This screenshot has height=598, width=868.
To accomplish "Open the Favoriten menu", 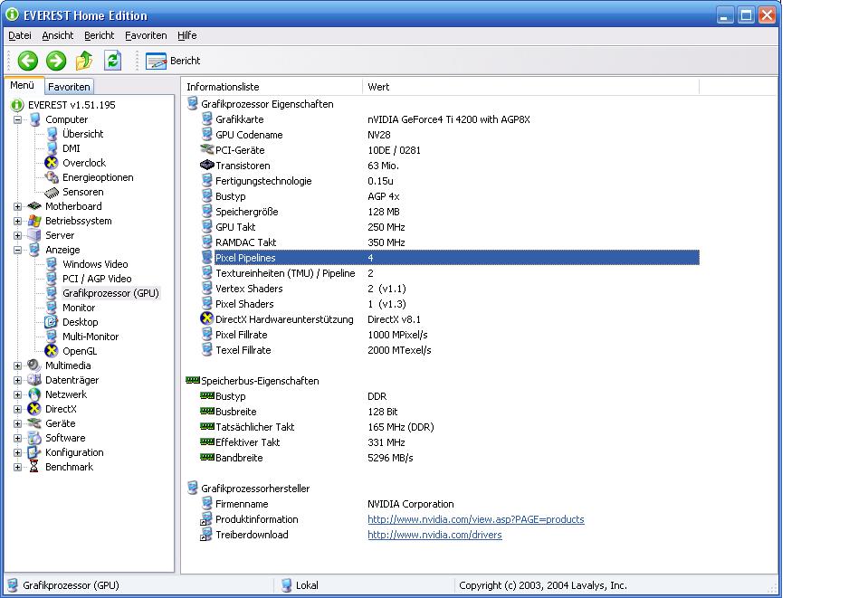I will (146, 35).
